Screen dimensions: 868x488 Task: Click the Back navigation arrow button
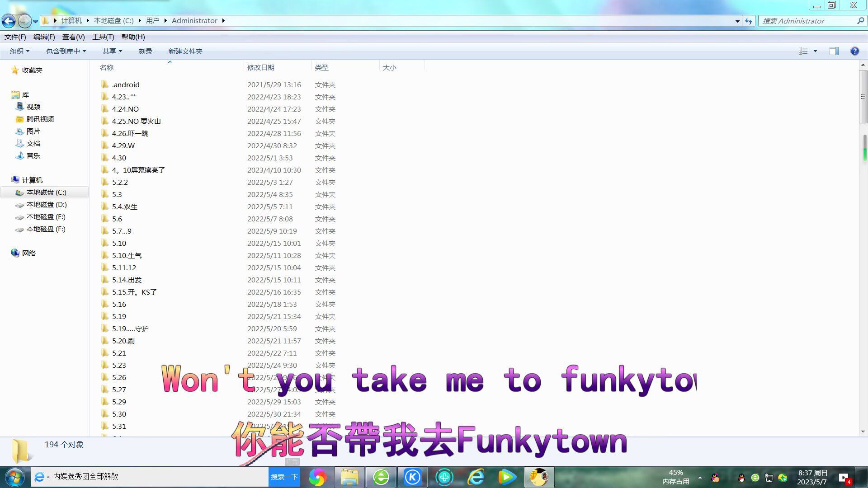[x=9, y=21]
